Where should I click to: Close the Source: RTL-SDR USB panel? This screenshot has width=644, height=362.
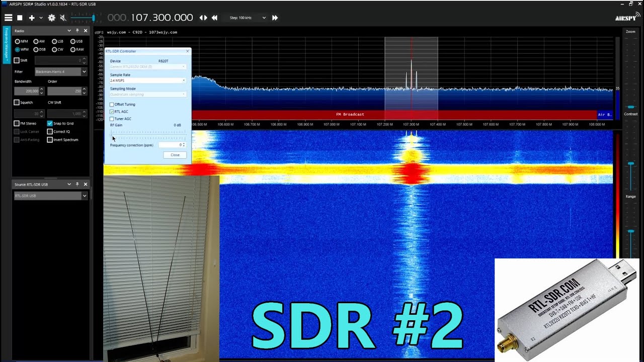[x=85, y=185]
